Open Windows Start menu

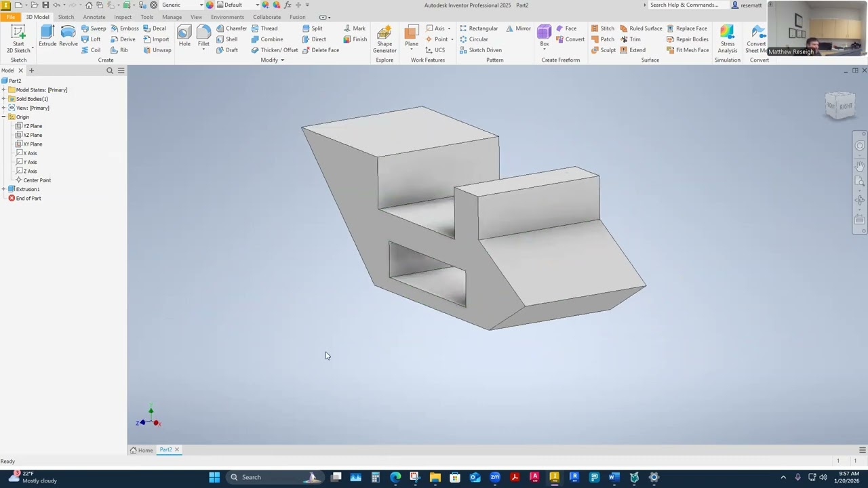tap(214, 477)
